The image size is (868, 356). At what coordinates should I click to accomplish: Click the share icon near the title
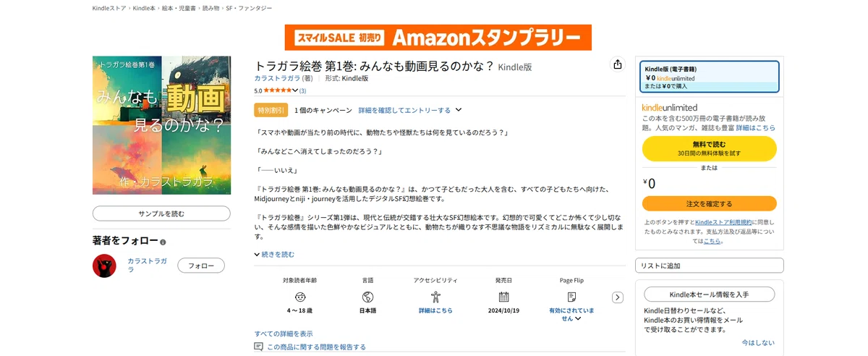pos(618,64)
